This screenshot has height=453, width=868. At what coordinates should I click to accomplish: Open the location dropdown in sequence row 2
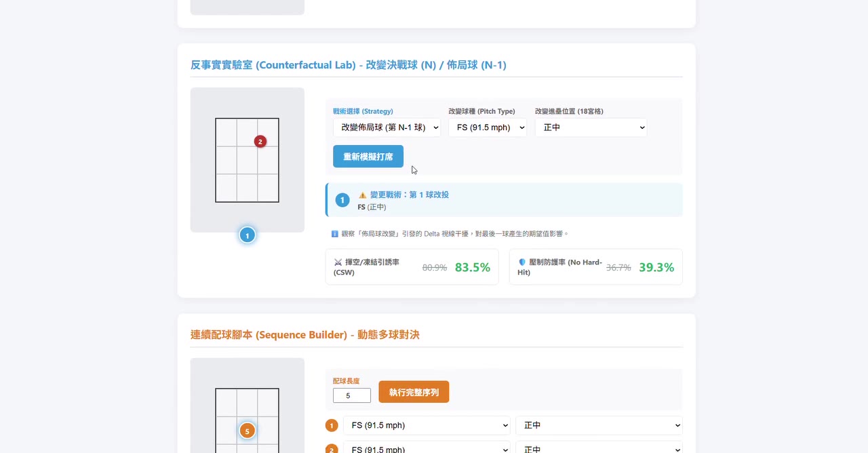(x=599, y=448)
